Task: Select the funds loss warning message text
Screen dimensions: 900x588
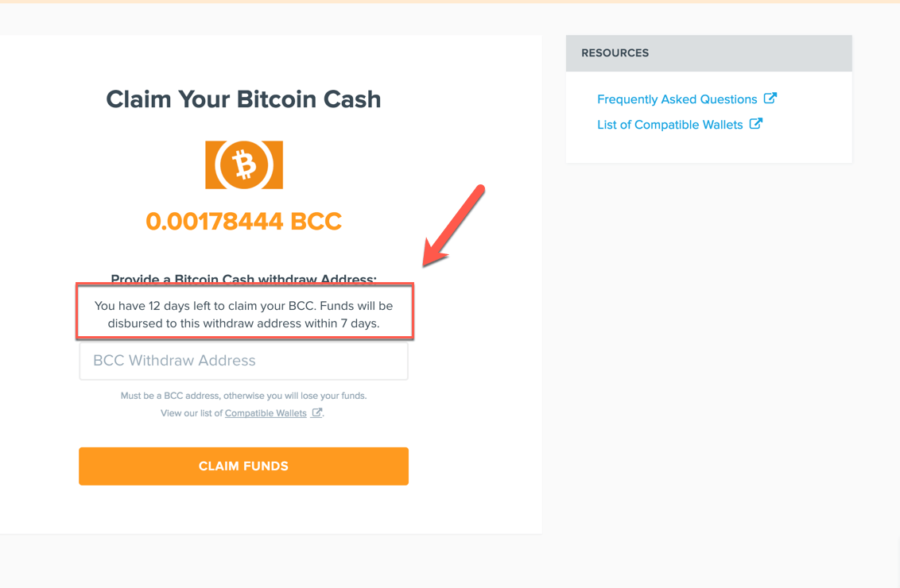Action: coord(243,395)
